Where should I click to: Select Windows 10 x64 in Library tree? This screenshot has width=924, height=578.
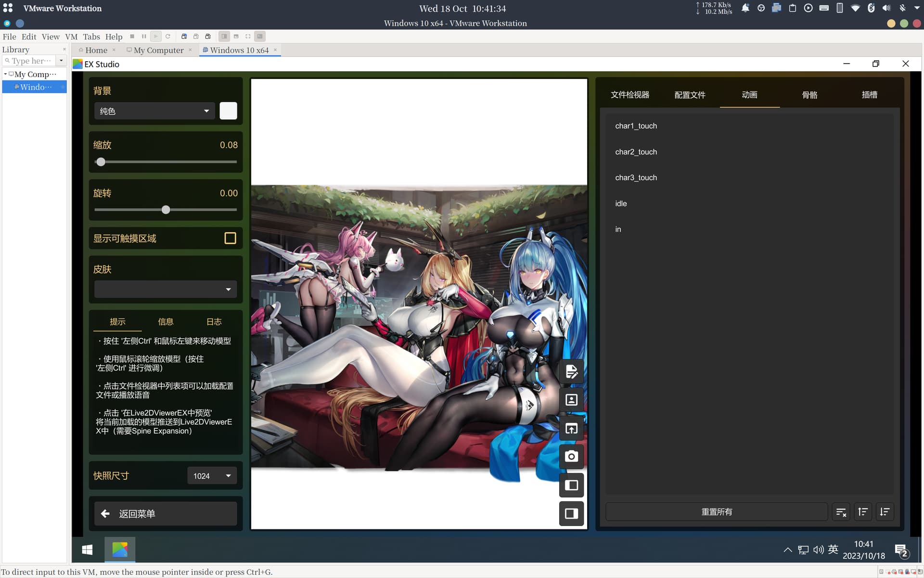35,87
